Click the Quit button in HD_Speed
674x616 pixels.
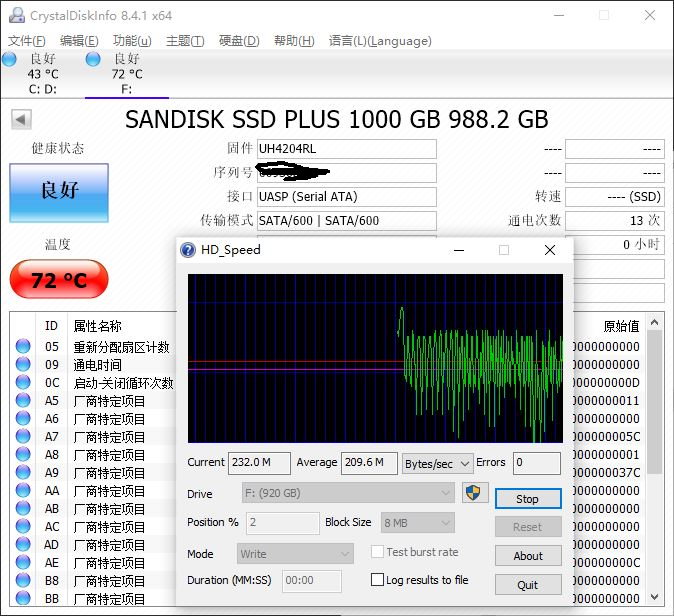pyautogui.click(x=528, y=585)
